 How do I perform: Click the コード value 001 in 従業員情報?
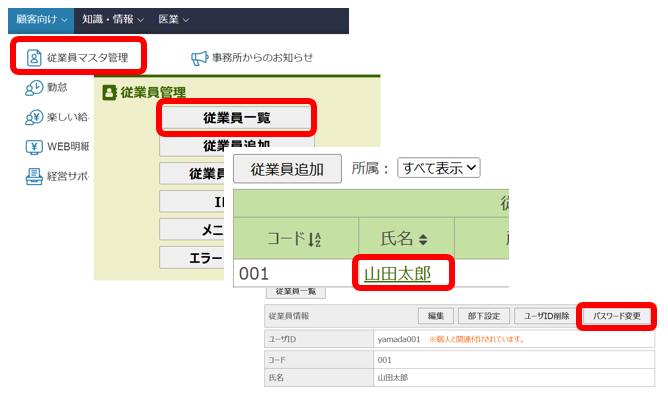click(384, 360)
